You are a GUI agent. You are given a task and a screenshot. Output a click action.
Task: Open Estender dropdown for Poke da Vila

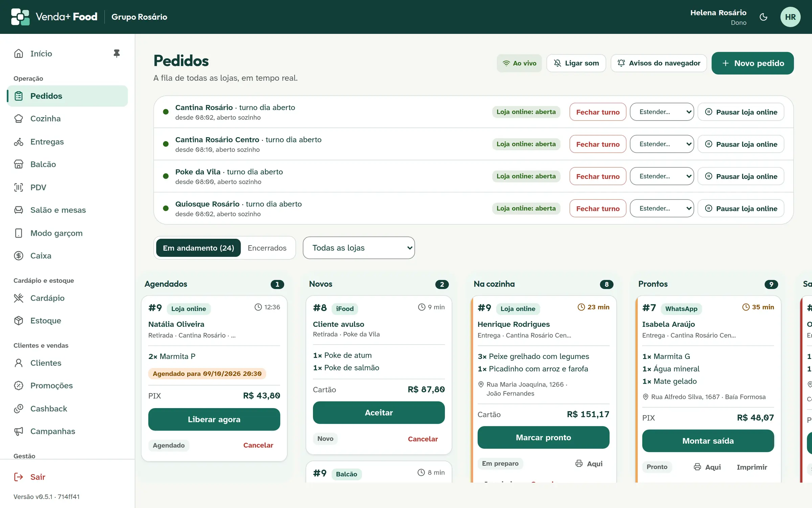[x=662, y=176]
